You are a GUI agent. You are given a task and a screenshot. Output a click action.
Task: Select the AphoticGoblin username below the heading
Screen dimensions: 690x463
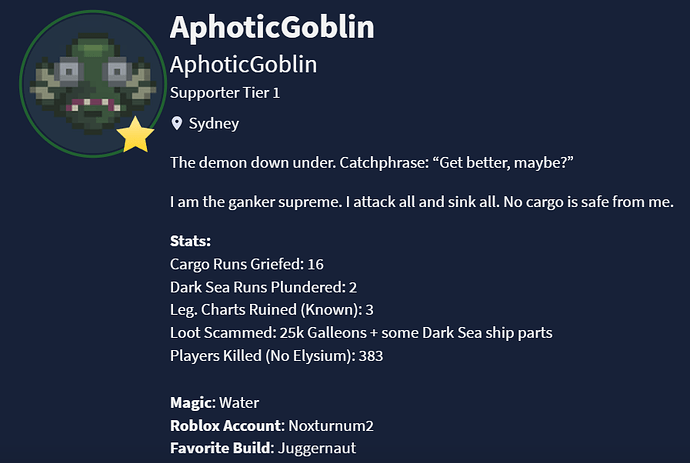coord(243,65)
